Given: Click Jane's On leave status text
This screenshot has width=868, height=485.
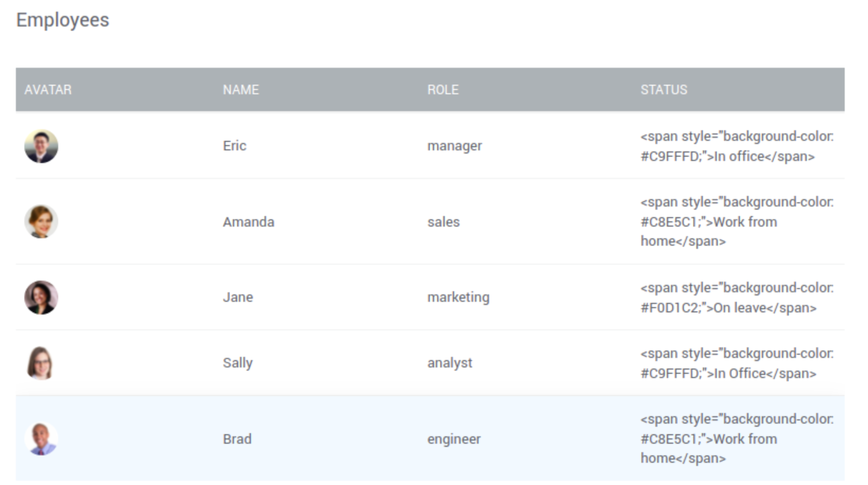Looking at the screenshot, I should tap(736, 297).
